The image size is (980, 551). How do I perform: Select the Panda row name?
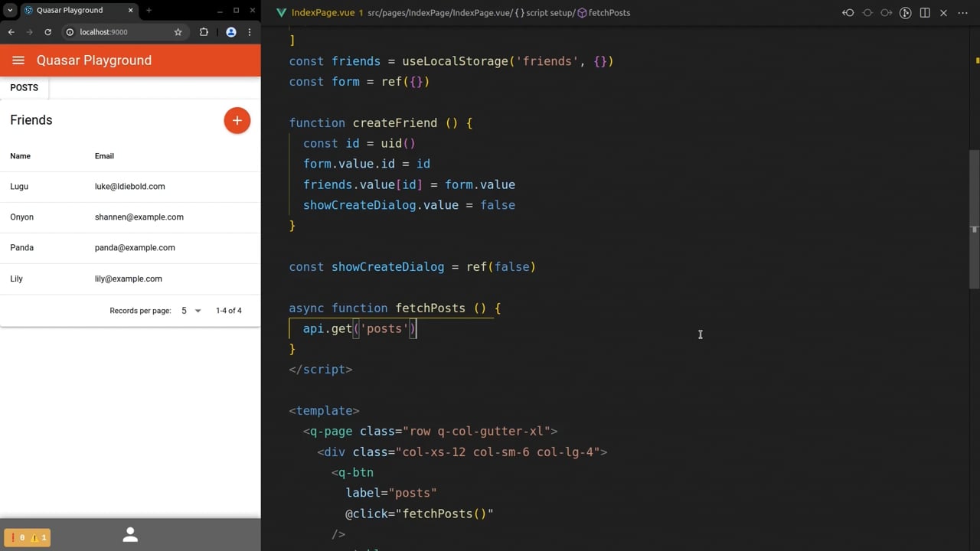point(21,248)
